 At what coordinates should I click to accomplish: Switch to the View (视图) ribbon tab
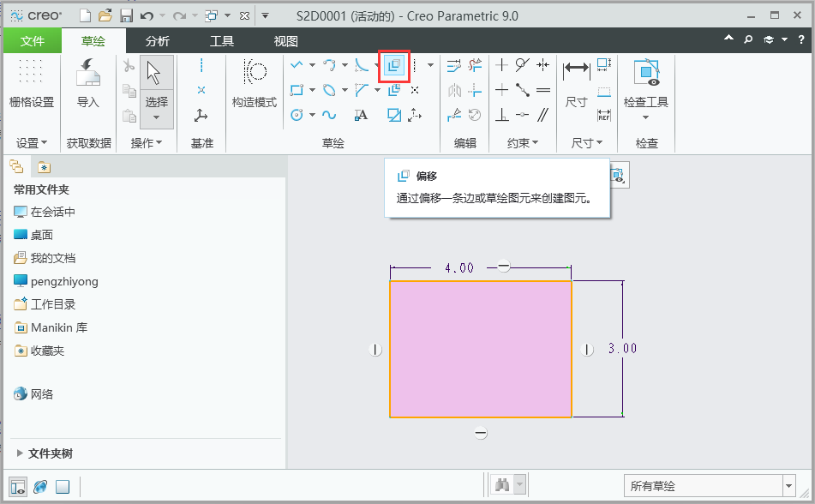(x=286, y=41)
